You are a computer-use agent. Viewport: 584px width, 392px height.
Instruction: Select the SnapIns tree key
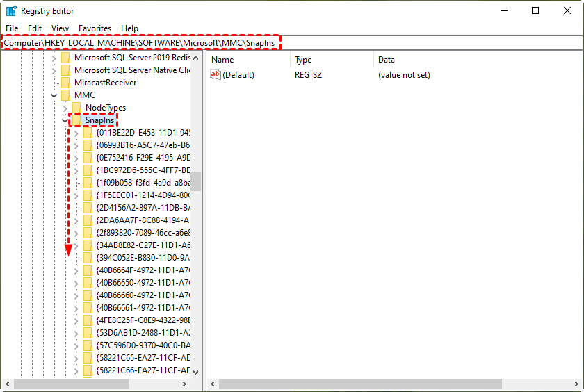[99, 120]
